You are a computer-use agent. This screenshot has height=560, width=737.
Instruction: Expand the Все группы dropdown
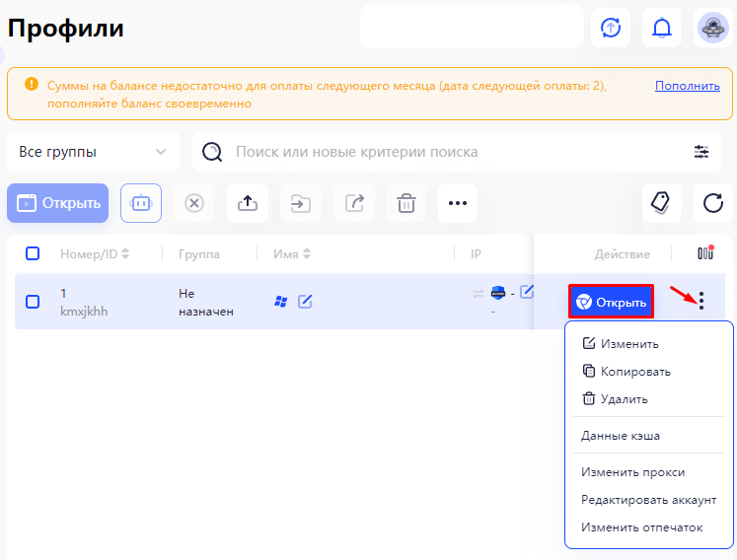click(x=94, y=152)
